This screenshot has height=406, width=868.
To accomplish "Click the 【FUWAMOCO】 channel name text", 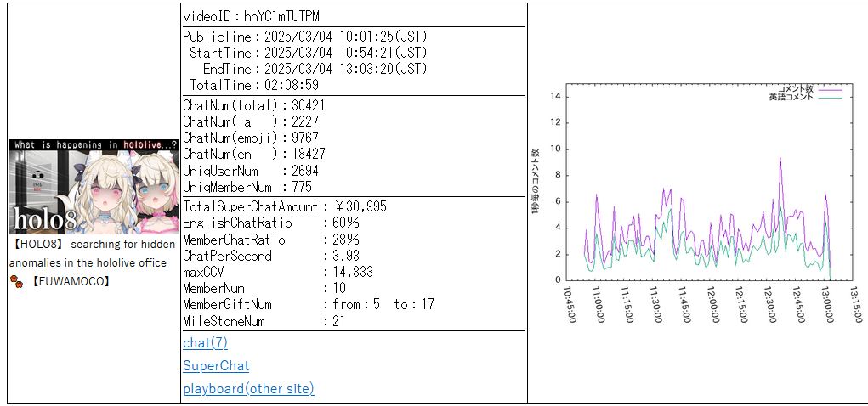I will (x=70, y=282).
